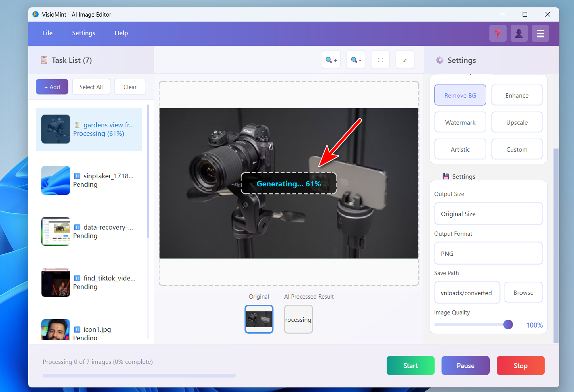This screenshot has width=574, height=392.
Task: Click the fit-to-screen frame icon
Action: (380, 60)
